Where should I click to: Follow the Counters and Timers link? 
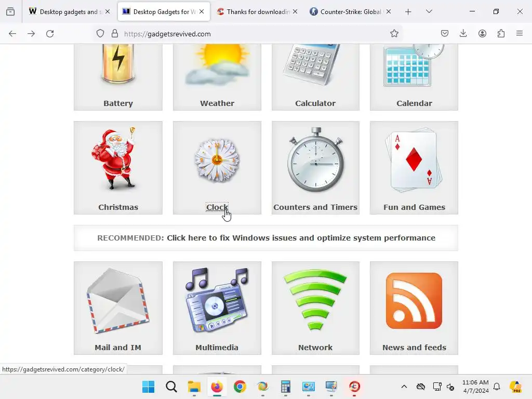(x=315, y=207)
